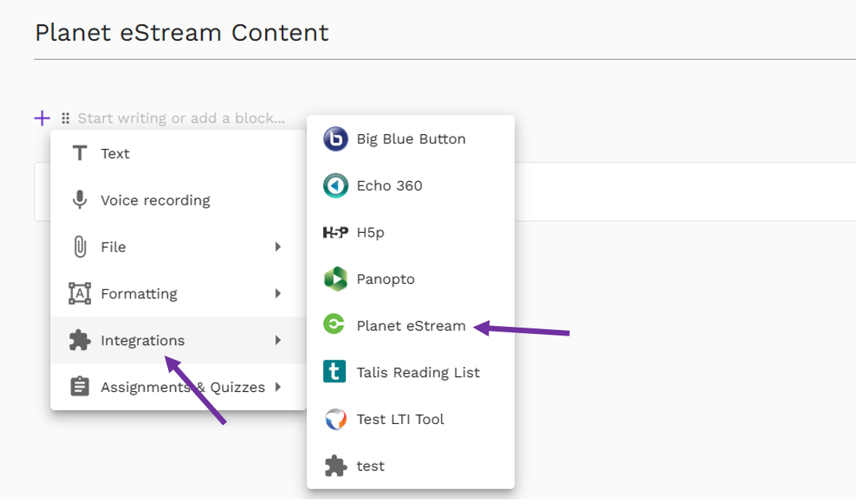Click the Big Blue Button logo icon
This screenshot has width=856, height=504.
click(335, 139)
